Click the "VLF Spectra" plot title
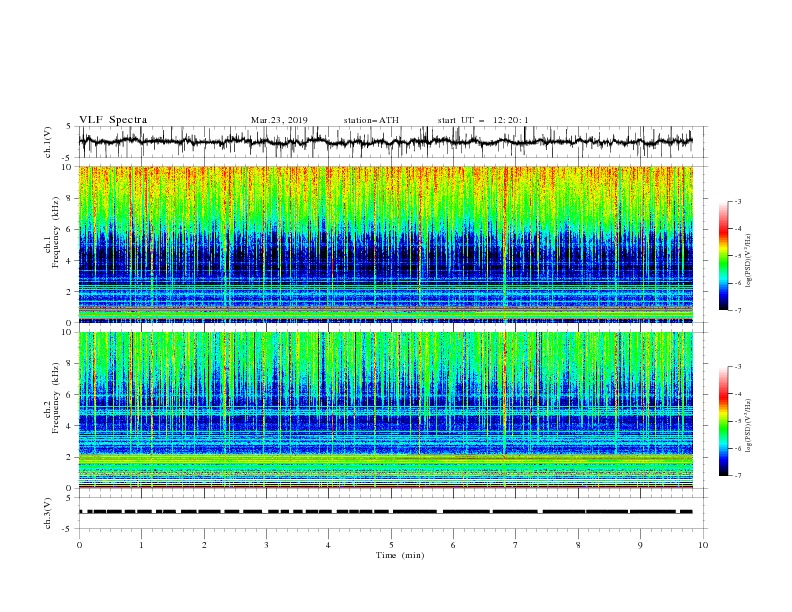Screen dimensions: 792x612 [x=113, y=120]
